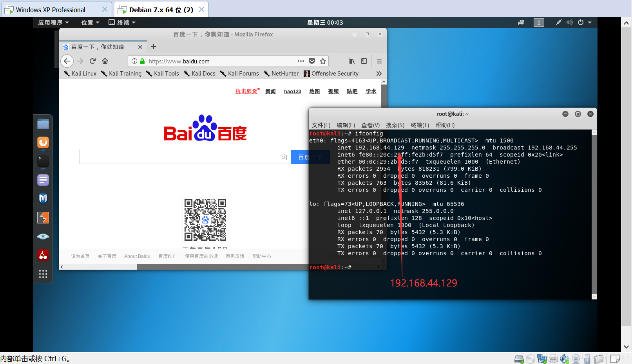
Task: Save page to Pocket
Action: pyautogui.click(x=312, y=61)
